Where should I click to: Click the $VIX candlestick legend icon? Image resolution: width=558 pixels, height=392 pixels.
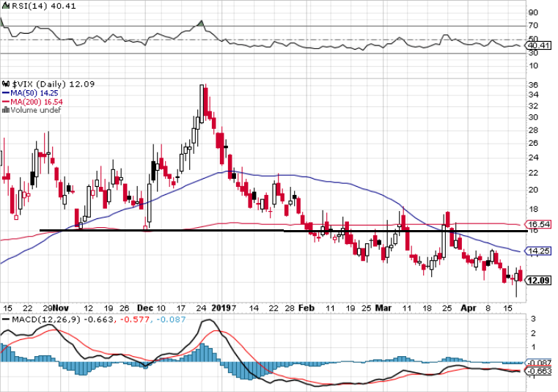[x=4, y=84]
